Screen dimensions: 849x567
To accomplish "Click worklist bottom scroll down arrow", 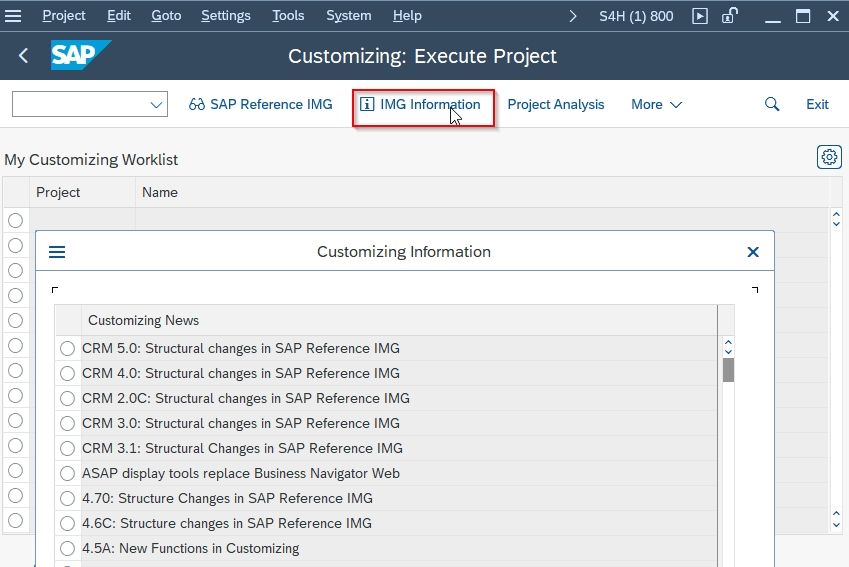I will [x=836, y=525].
